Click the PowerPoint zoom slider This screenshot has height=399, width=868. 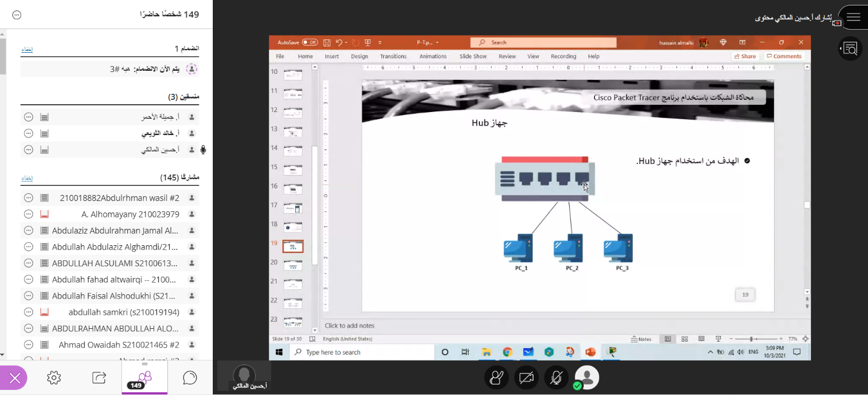click(751, 339)
